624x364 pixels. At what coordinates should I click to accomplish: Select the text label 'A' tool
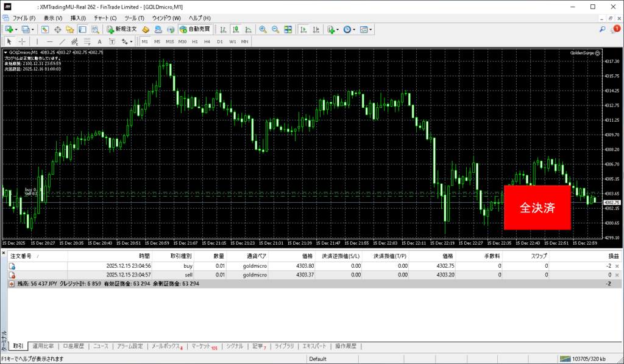click(99, 41)
